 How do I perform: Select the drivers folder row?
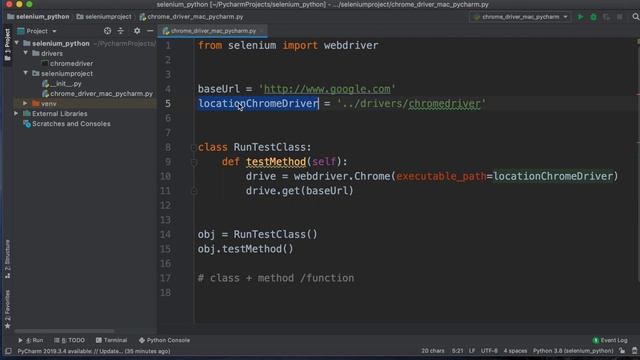pos(47,53)
